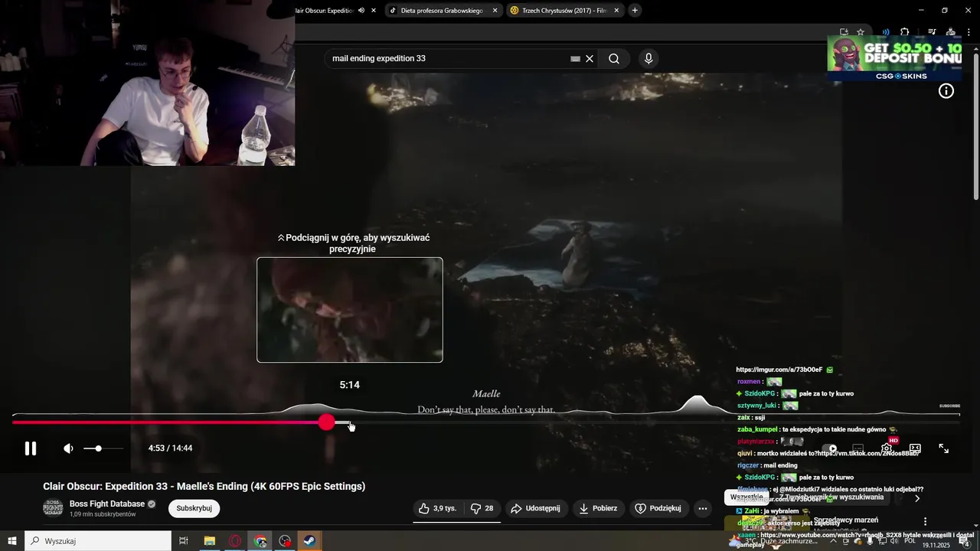
Task: Like the video with thumbs up
Action: tap(437, 508)
